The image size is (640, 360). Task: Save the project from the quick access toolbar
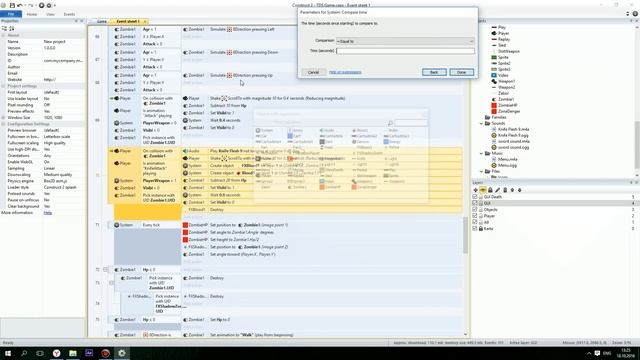(12, 5)
